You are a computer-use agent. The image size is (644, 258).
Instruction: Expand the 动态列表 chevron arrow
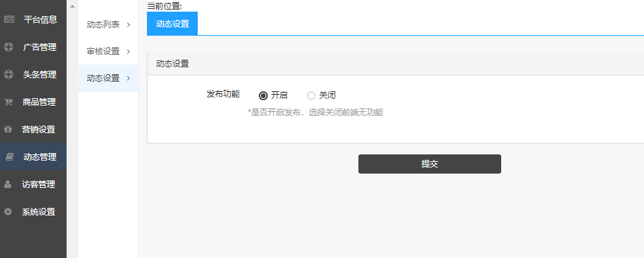(x=128, y=25)
